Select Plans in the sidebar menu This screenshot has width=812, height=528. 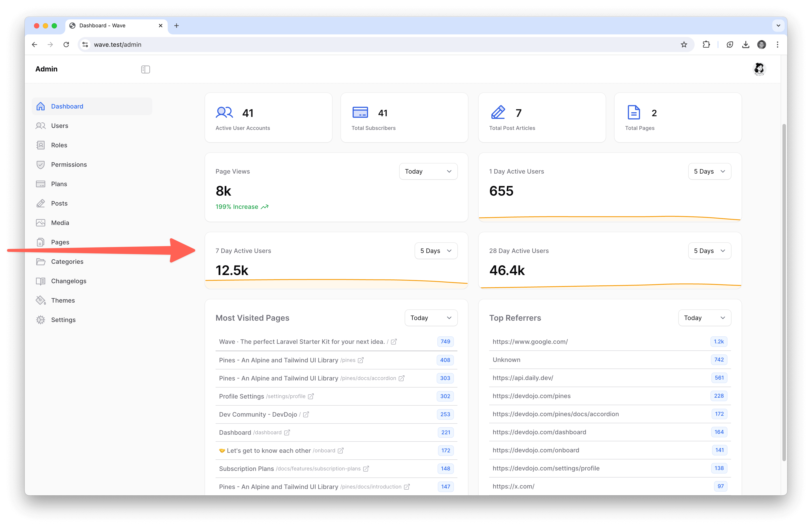(x=92, y=184)
